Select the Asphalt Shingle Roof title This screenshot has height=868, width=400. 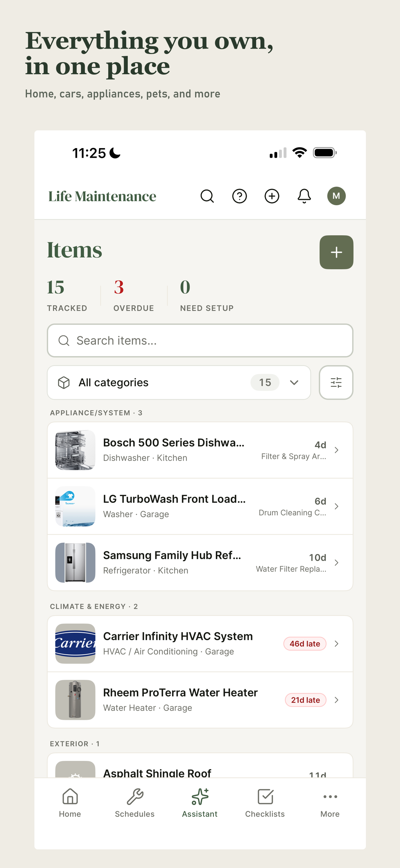point(157,773)
